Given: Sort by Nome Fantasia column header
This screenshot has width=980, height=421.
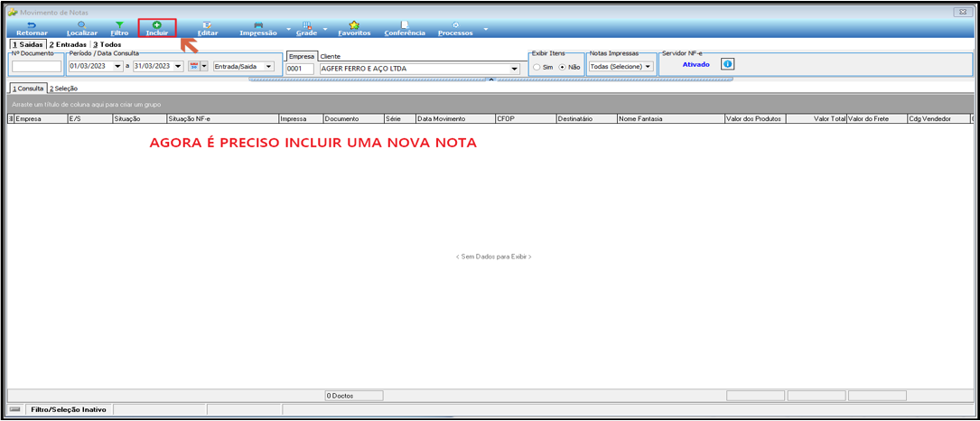Looking at the screenshot, I should click(x=670, y=118).
